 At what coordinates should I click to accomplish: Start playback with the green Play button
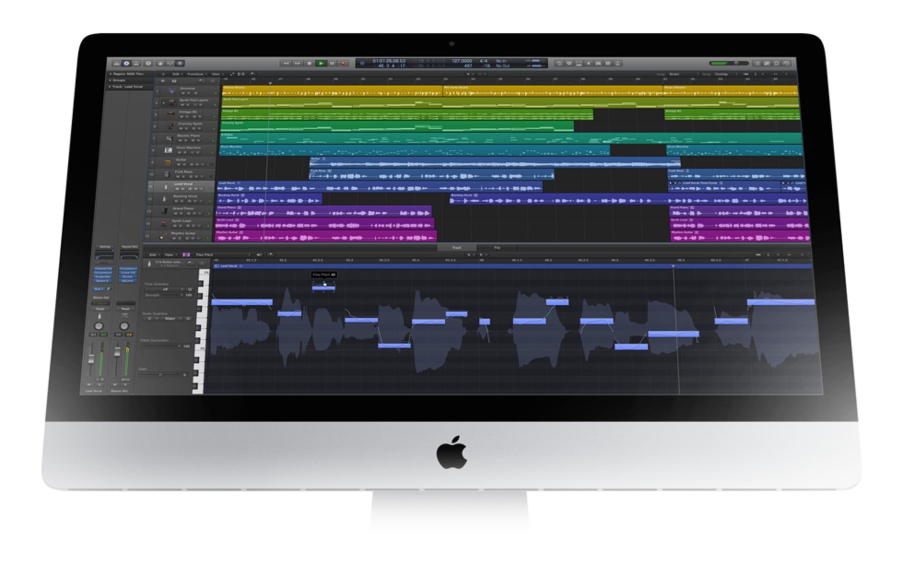(x=321, y=63)
